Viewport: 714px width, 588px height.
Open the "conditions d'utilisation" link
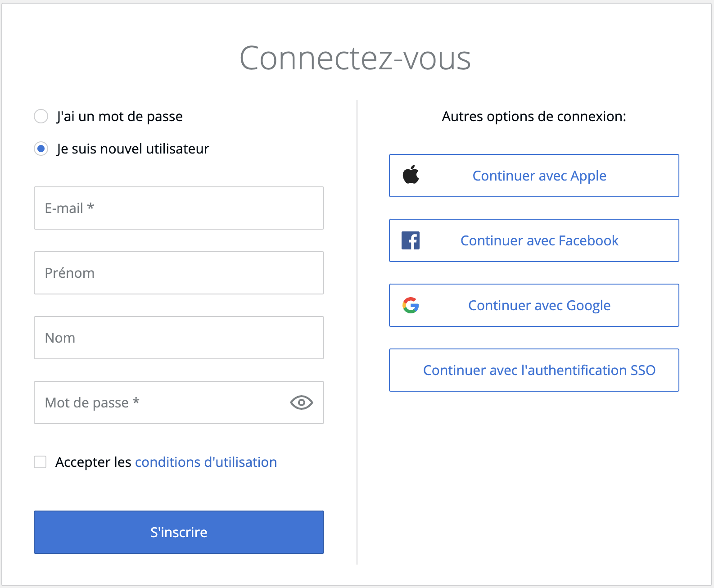point(206,462)
